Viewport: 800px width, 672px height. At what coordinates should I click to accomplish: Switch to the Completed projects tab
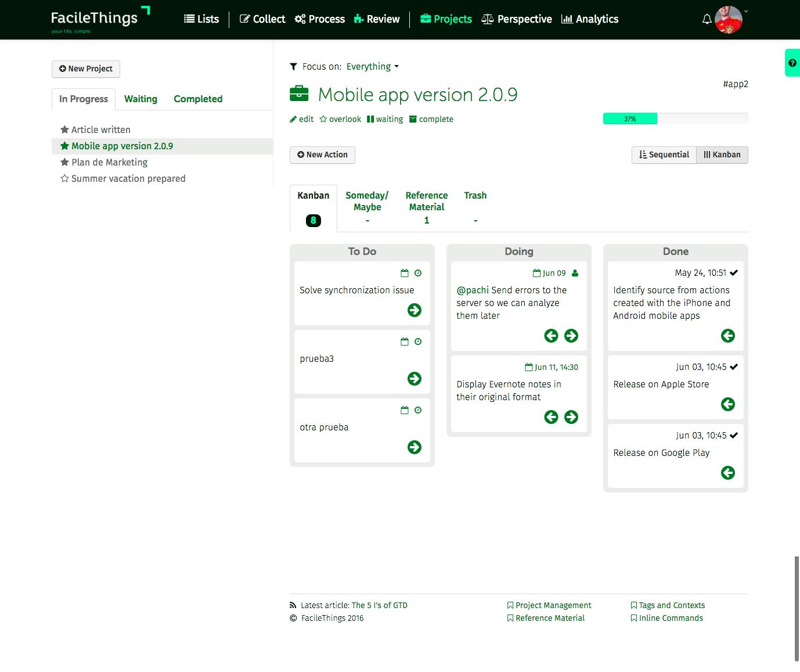(x=197, y=99)
